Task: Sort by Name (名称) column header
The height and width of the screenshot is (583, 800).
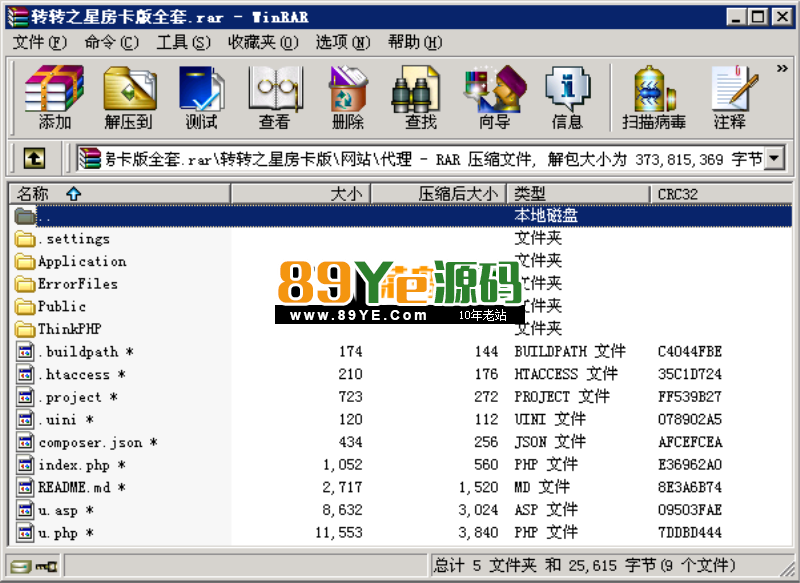Action: click(120, 194)
